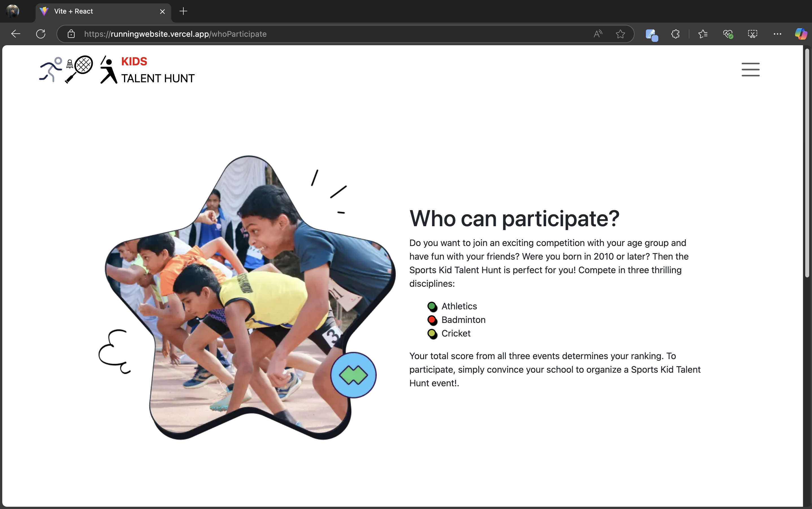Open Browser essentials heart icon
The image size is (812, 509).
pyautogui.click(x=728, y=34)
